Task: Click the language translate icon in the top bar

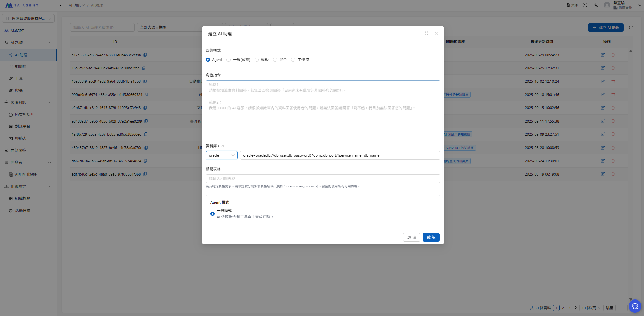Action: click(x=596, y=5)
